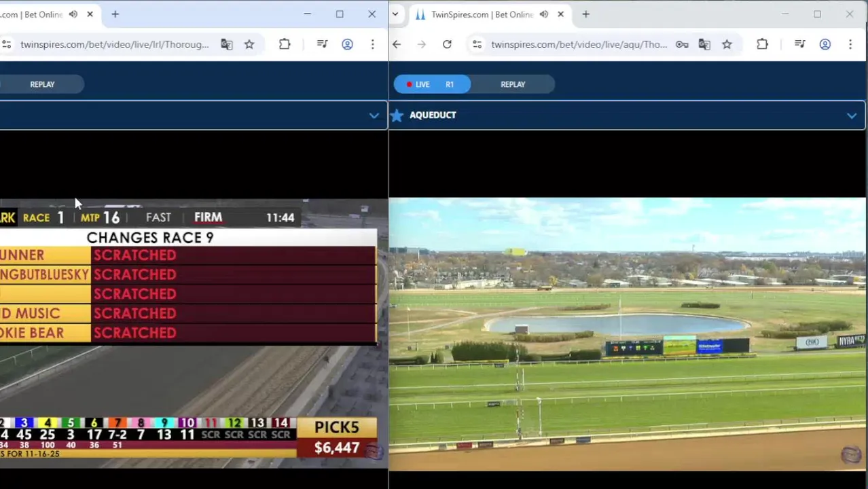Open media controls in right window toolbar
The width and height of the screenshot is (868, 489).
pyautogui.click(x=800, y=44)
